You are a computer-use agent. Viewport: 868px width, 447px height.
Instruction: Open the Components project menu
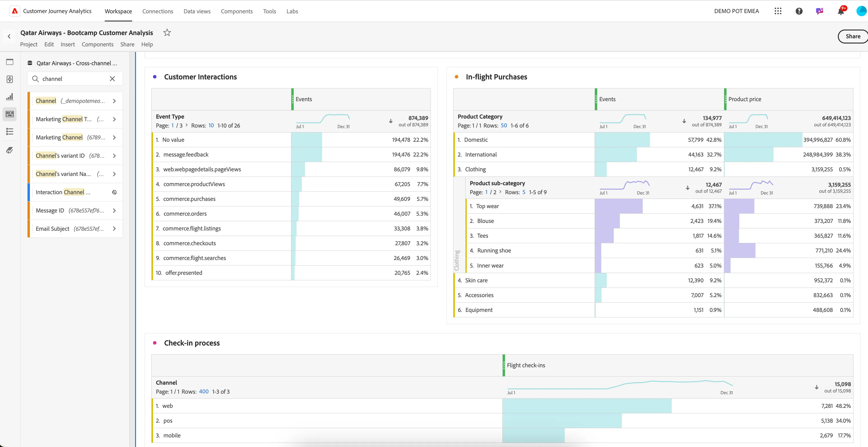coord(97,44)
